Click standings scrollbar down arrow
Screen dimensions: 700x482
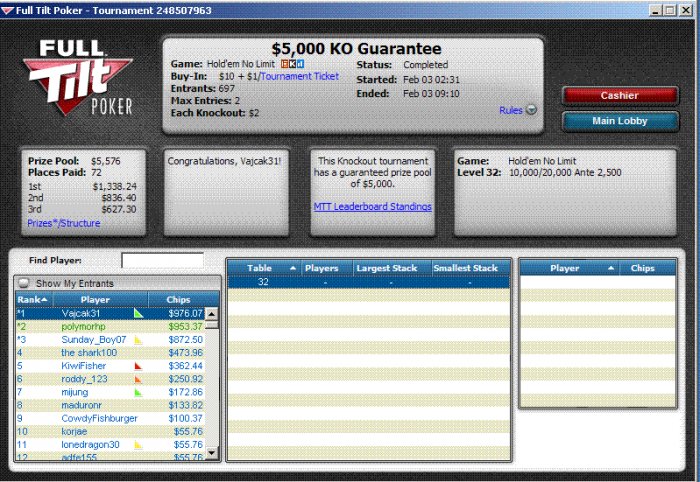click(x=212, y=453)
